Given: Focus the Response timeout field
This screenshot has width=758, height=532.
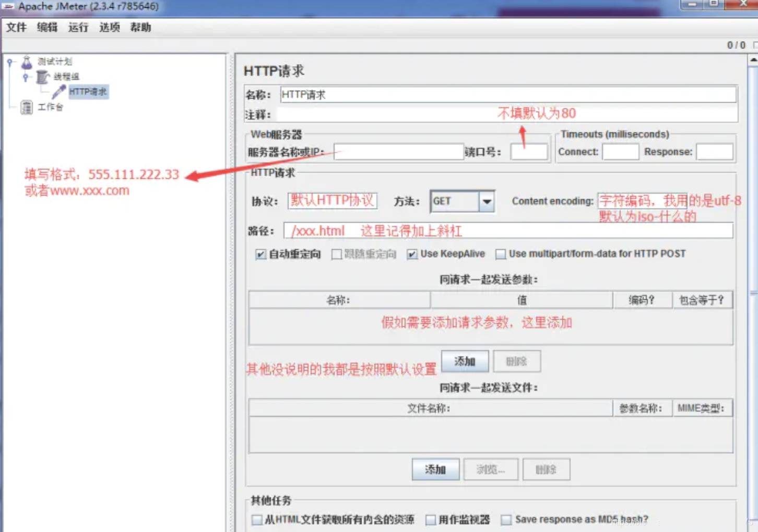Looking at the screenshot, I should [x=715, y=152].
